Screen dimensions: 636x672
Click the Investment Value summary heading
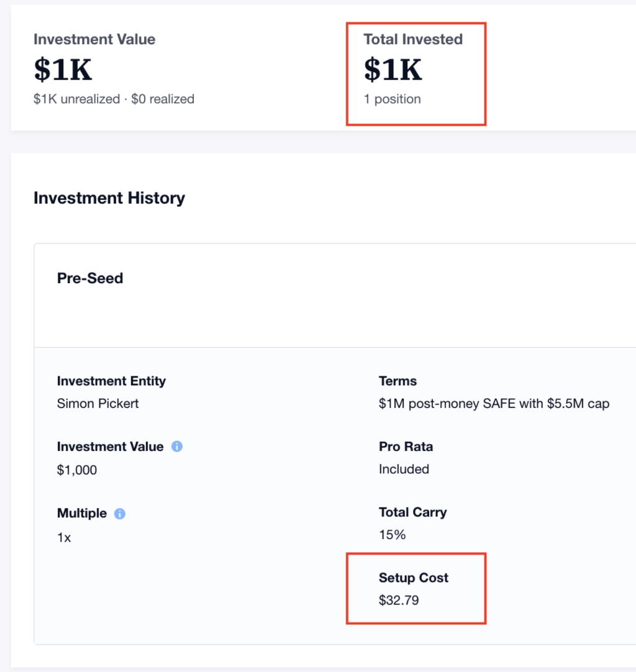pos(94,39)
